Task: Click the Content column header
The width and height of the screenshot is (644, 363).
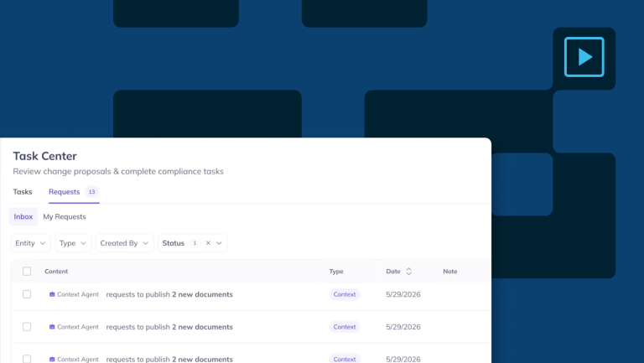Action: click(56, 272)
